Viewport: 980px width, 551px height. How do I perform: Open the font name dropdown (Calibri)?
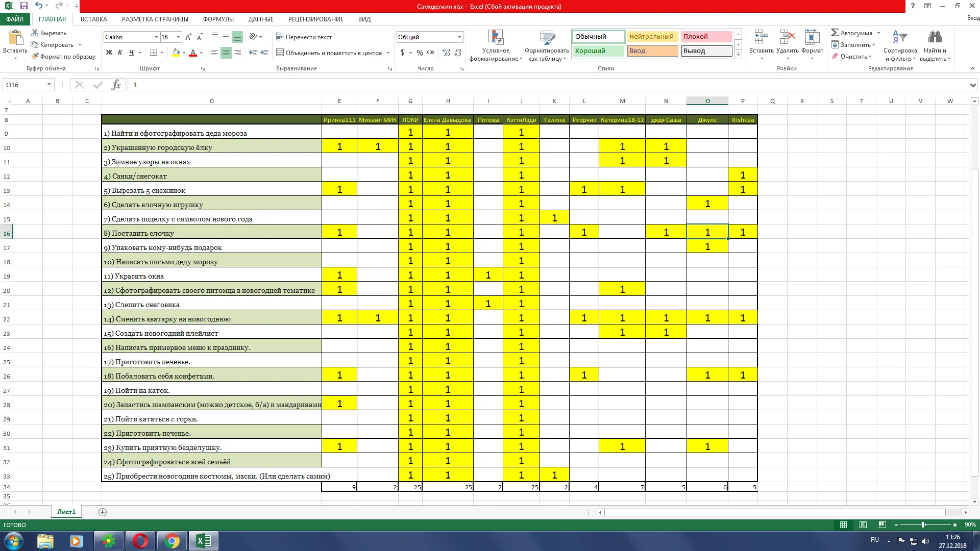[156, 37]
